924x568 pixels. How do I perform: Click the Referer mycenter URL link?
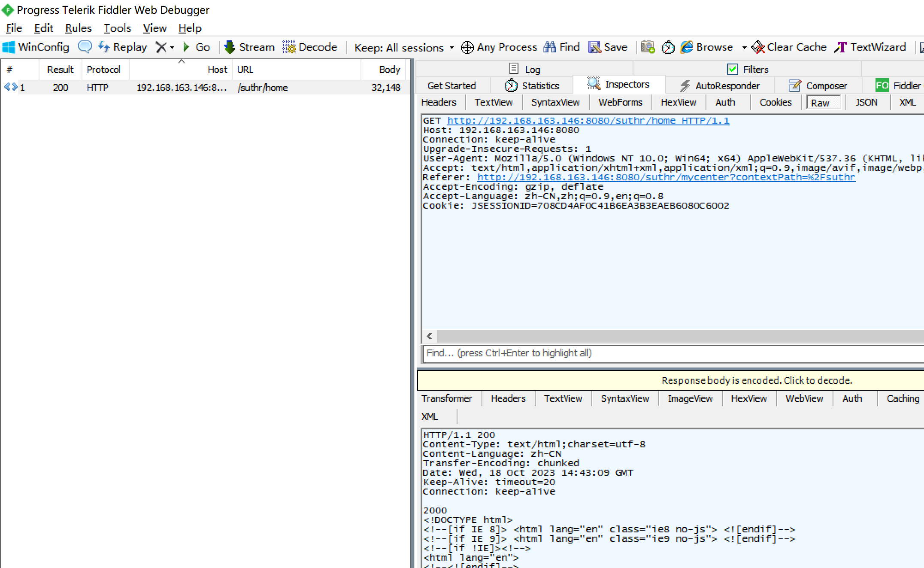pyautogui.click(x=666, y=177)
